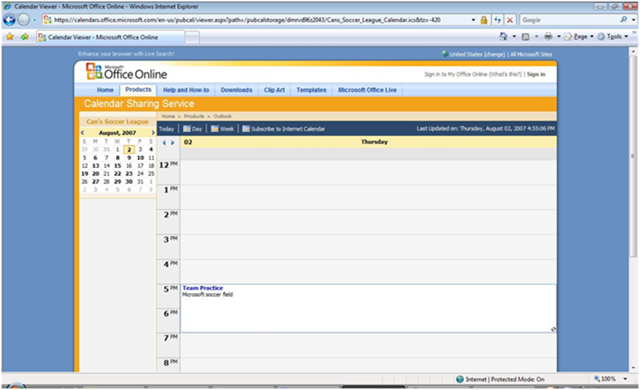Open the Print options dropdown arrow
640x390 pixels.
[x=559, y=36]
